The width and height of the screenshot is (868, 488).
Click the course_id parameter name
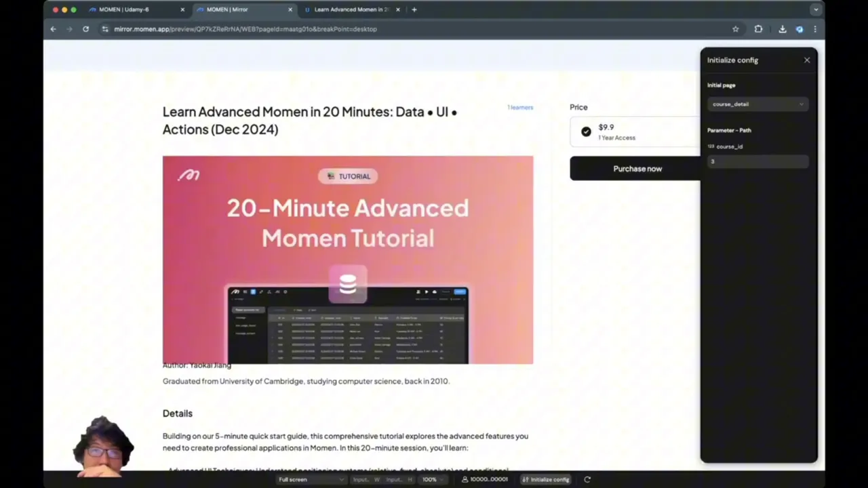(x=730, y=146)
